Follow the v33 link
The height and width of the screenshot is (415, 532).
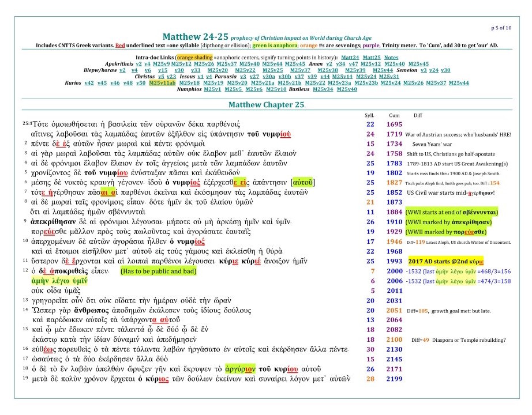point(196,70)
